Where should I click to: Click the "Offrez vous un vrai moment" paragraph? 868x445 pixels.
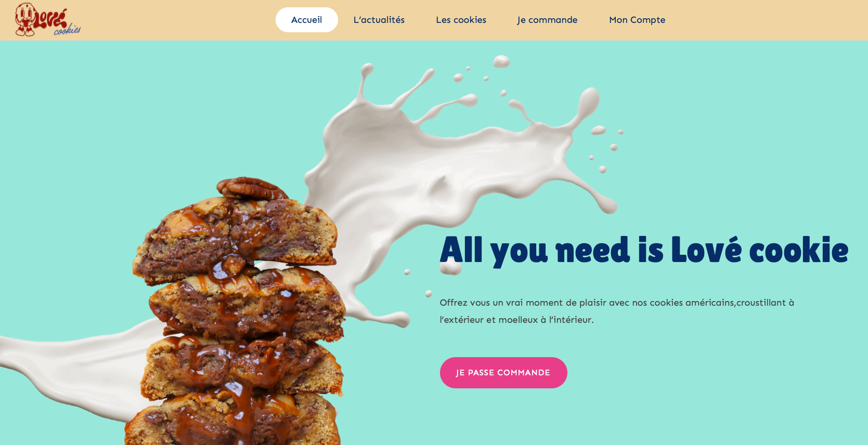(x=617, y=311)
